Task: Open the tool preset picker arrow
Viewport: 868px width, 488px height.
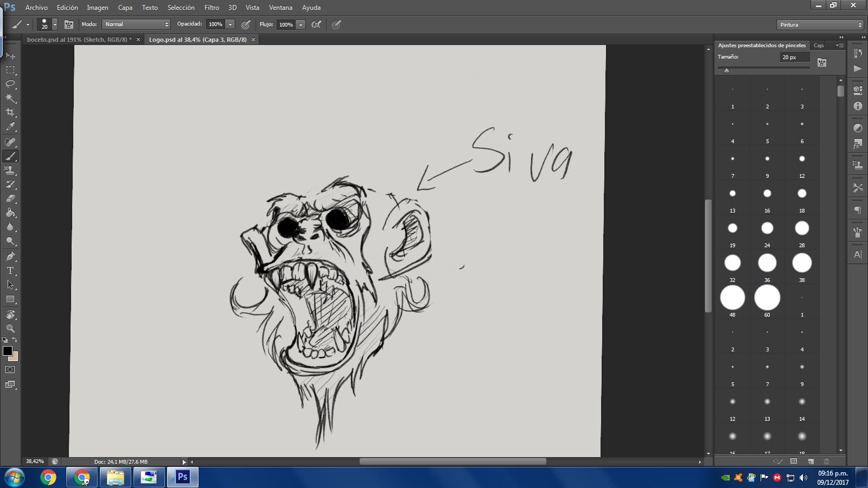Action: 28,24
